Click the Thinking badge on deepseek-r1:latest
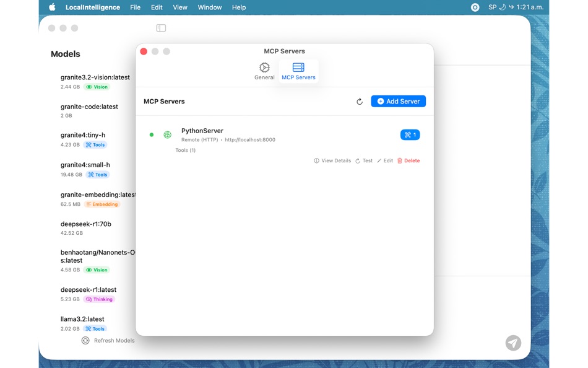 [98, 299]
